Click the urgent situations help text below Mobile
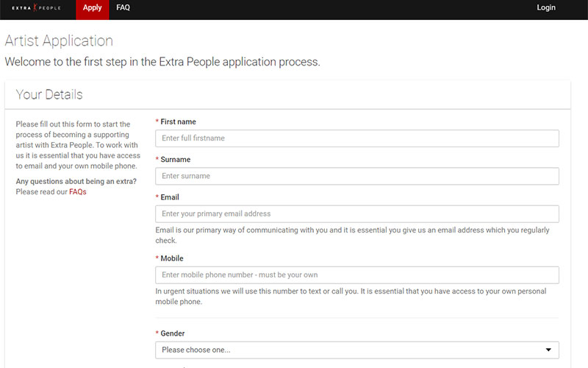This screenshot has height=368, width=588. point(351,297)
